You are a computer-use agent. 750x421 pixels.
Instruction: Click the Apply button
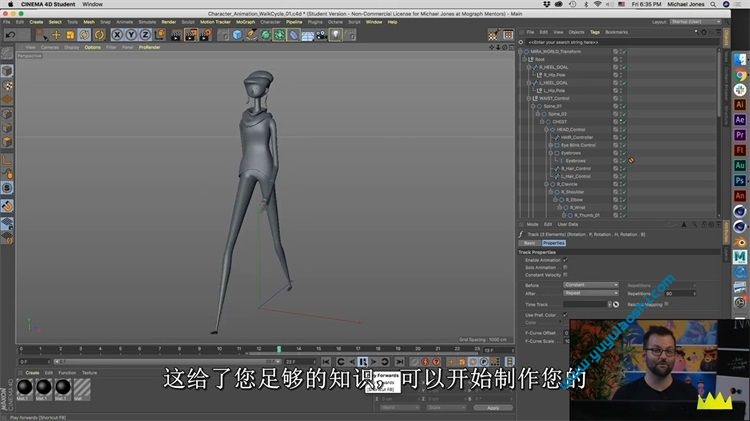click(493, 407)
